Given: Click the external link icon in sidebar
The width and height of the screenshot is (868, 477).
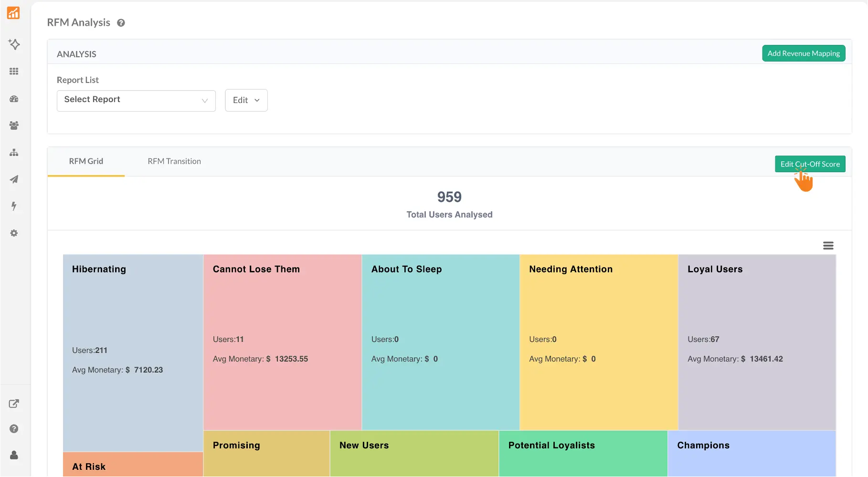Looking at the screenshot, I should pyautogui.click(x=14, y=404).
